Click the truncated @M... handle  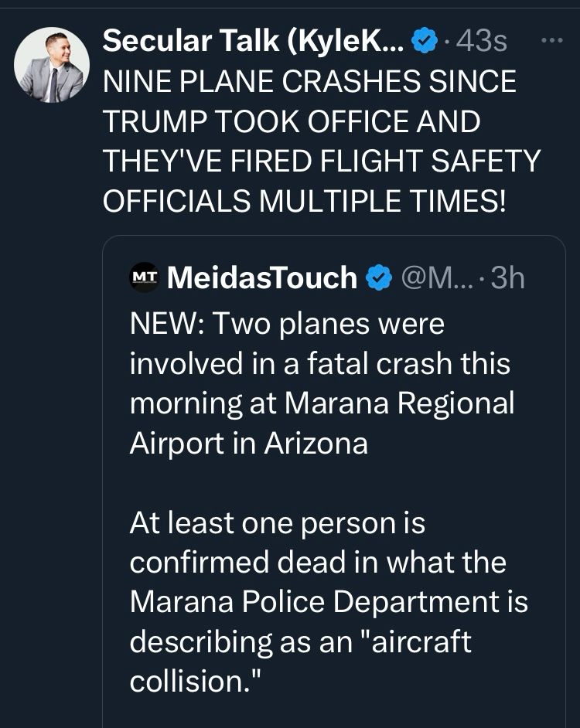click(x=436, y=278)
